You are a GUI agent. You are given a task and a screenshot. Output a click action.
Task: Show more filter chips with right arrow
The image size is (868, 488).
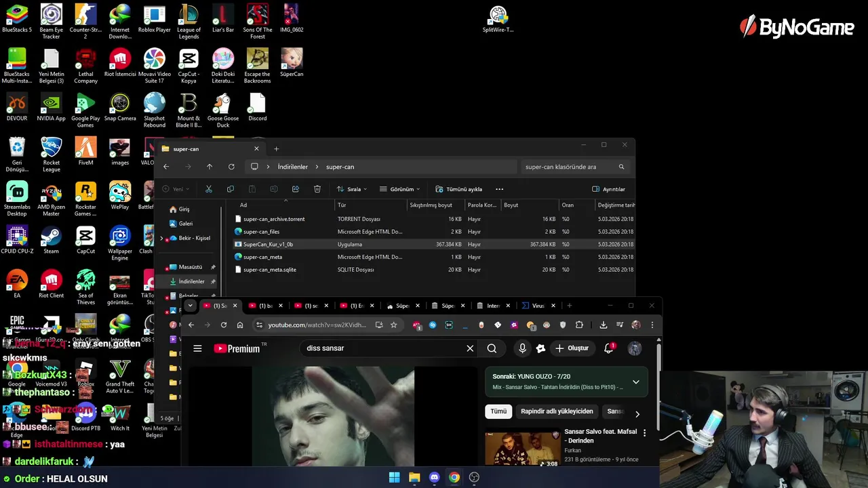pyautogui.click(x=637, y=413)
